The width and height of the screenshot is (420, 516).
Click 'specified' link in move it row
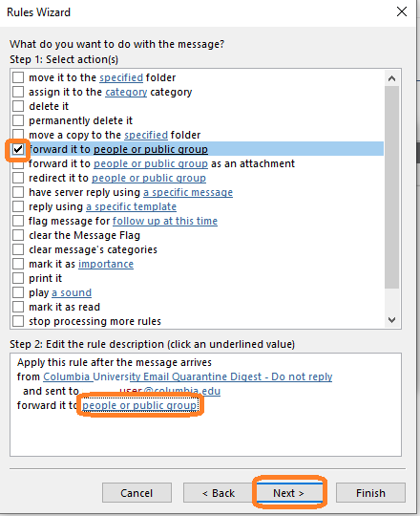121,77
